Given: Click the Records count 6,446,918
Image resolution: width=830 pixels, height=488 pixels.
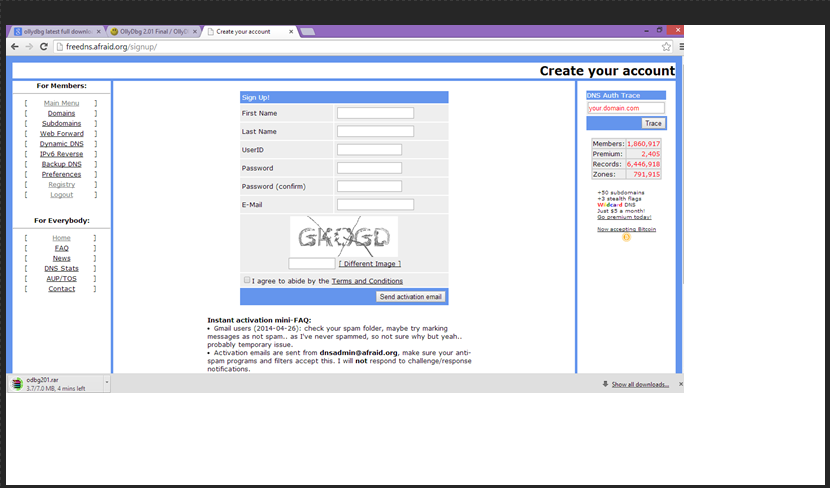Looking at the screenshot, I should click(x=643, y=164).
